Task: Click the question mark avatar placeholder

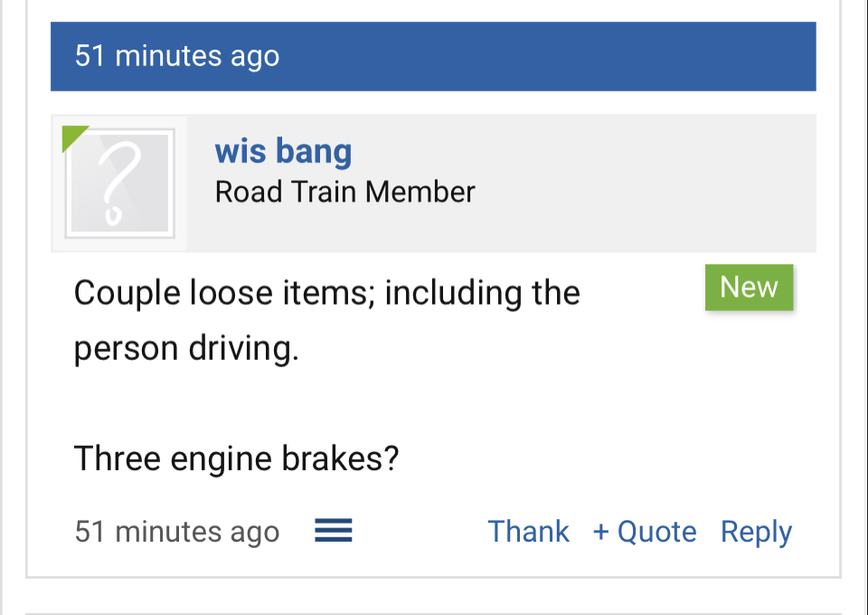Action: click(x=119, y=184)
